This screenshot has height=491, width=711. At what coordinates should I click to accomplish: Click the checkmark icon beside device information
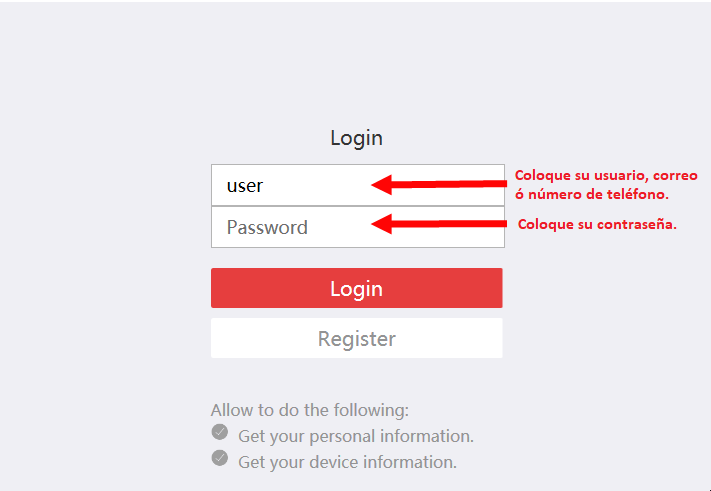219,458
